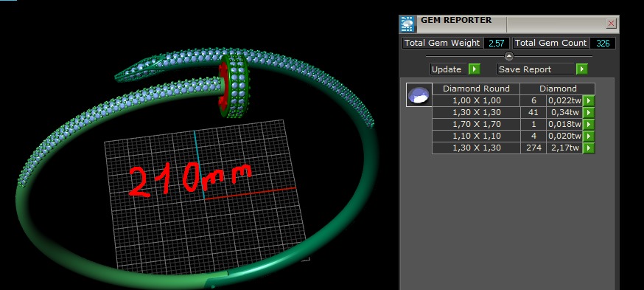The height and width of the screenshot is (290, 644).
Task: Click the Gem Reporter panel icon
Action: (407, 24)
